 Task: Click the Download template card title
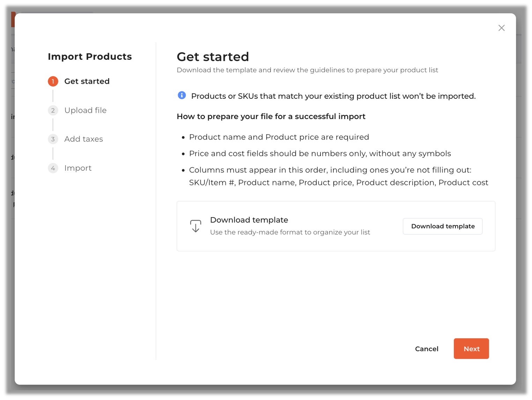[x=249, y=220]
